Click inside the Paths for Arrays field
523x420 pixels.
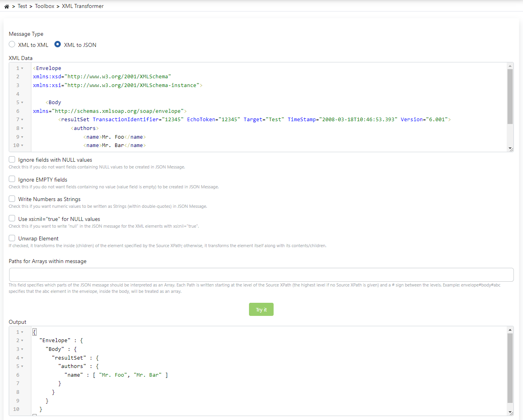point(261,274)
